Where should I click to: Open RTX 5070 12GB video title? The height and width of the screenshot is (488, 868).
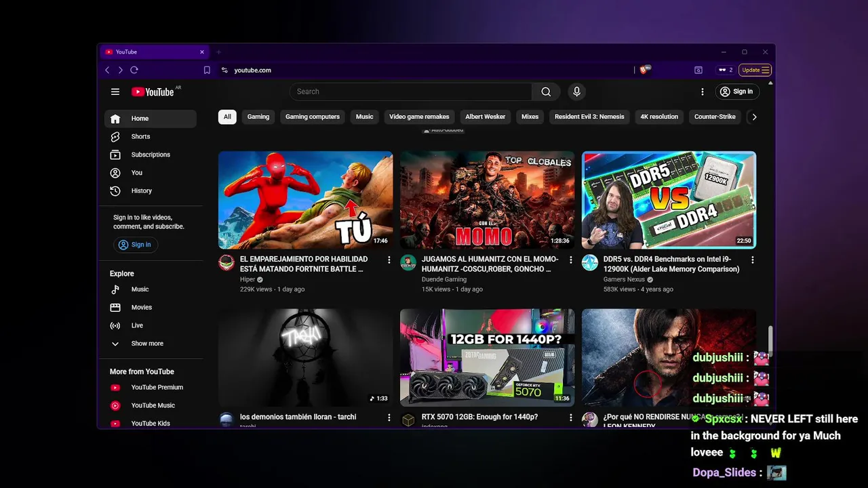[x=479, y=417]
